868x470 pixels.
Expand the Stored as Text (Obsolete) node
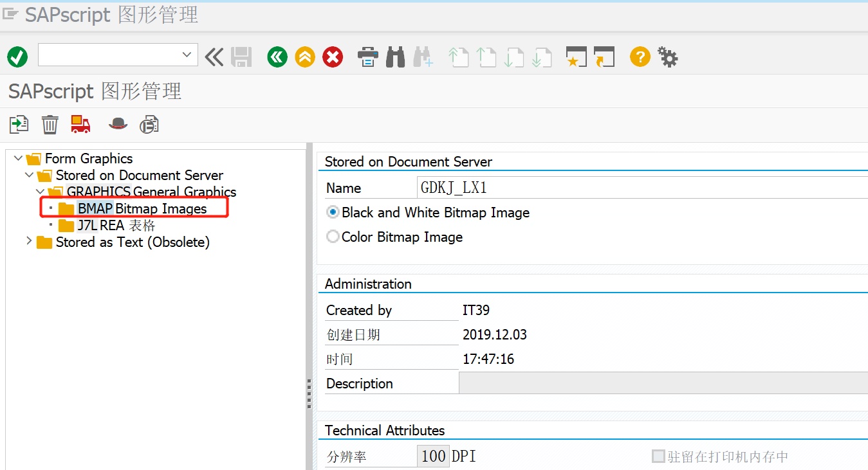coord(28,242)
